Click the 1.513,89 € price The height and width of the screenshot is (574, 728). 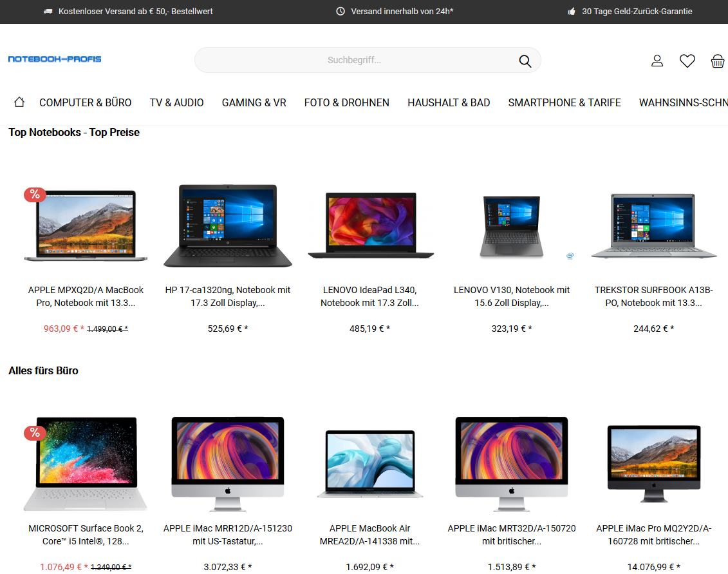coord(512,567)
